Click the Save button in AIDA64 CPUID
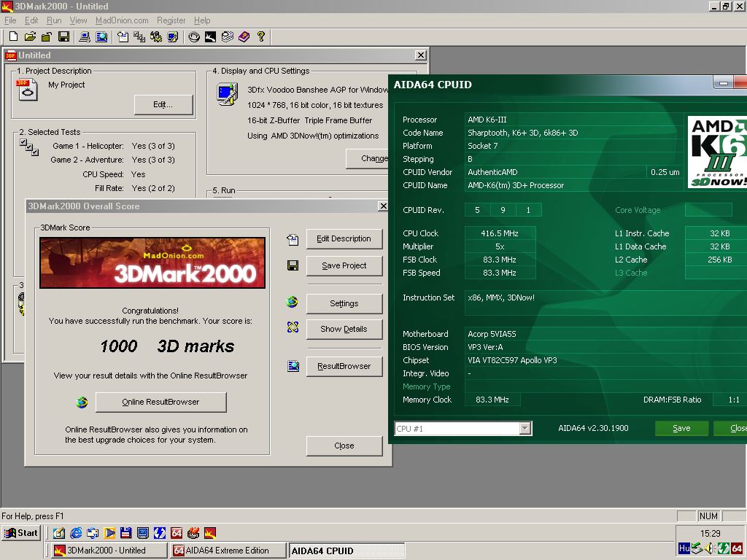Screen dimensions: 747x560 click(681, 428)
